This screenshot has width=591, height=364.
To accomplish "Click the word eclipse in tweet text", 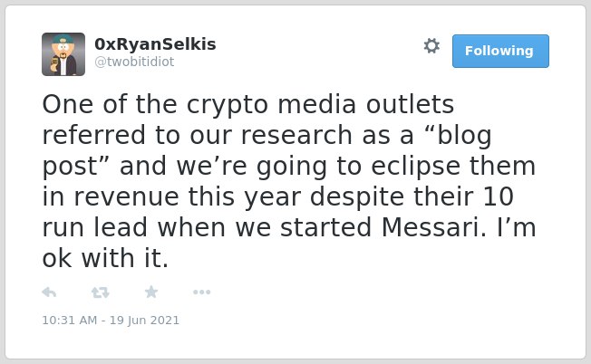I will pos(416,168).
